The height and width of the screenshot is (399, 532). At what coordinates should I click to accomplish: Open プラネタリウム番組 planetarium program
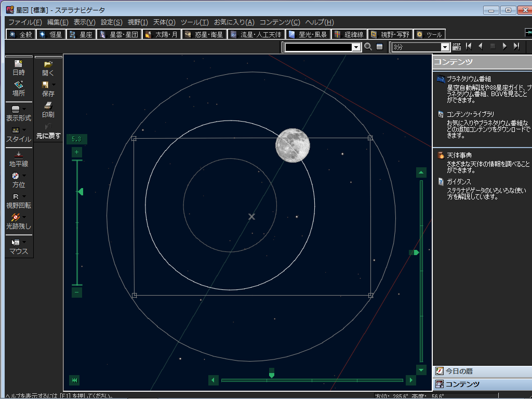pyautogui.click(x=469, y=79)
